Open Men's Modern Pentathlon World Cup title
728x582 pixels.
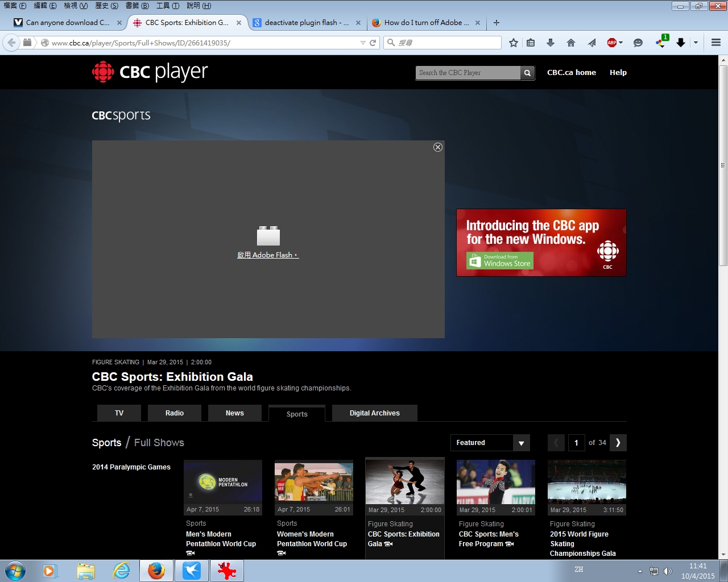[x=221, y=539]
